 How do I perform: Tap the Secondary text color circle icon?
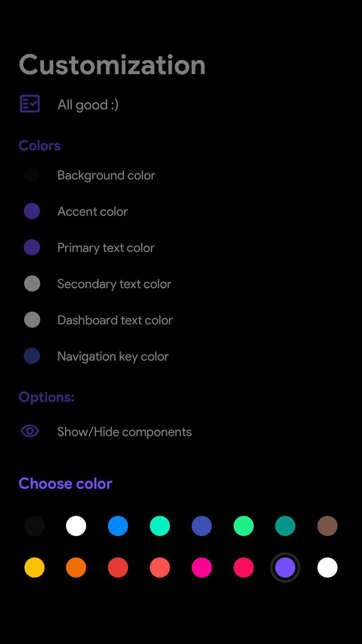pyautogui.click(x=32, y=284)
